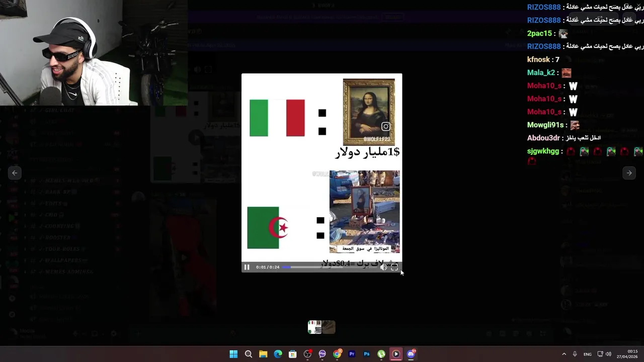Switch to Discord in taskbar
Image resolution: width=644 pixels, height=362 pixels.
(x=411, y=354)
